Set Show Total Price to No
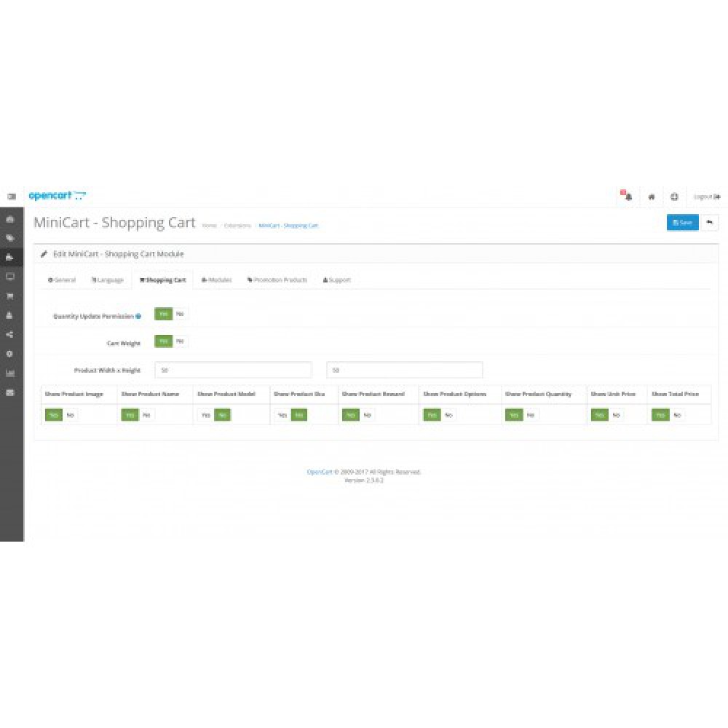 coord(677,415)
